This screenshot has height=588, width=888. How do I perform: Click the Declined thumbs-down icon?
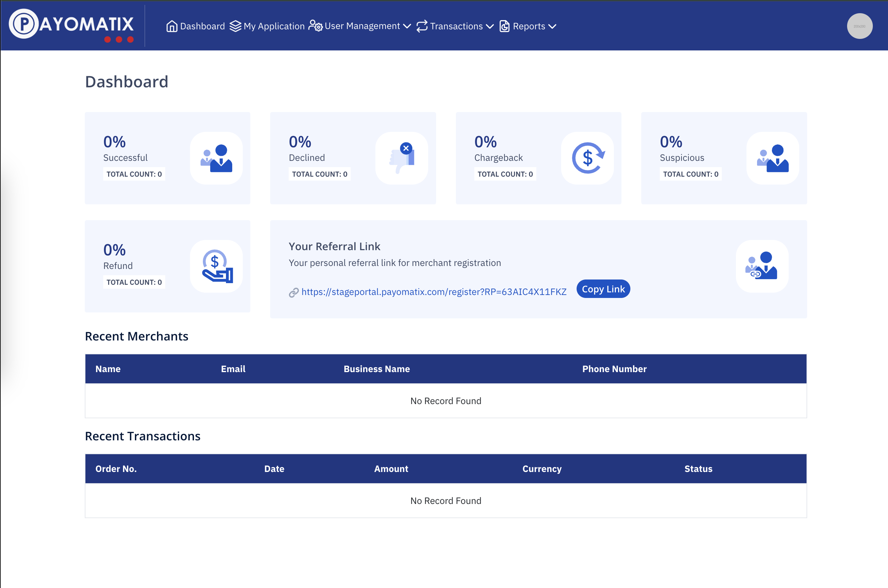tap(401, 158)
